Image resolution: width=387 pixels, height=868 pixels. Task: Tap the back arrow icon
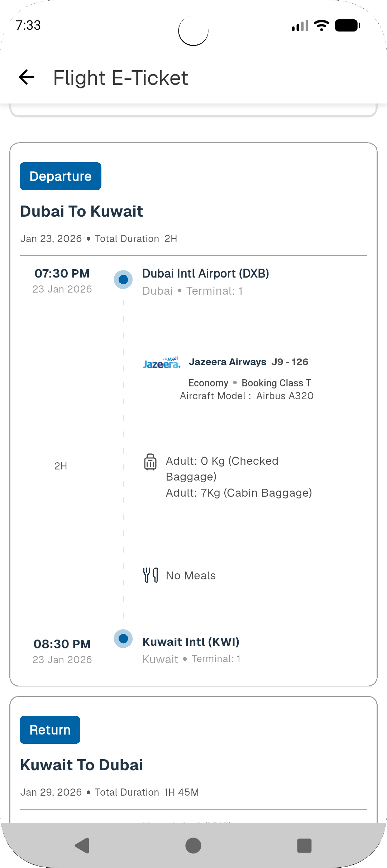(27, 77)
